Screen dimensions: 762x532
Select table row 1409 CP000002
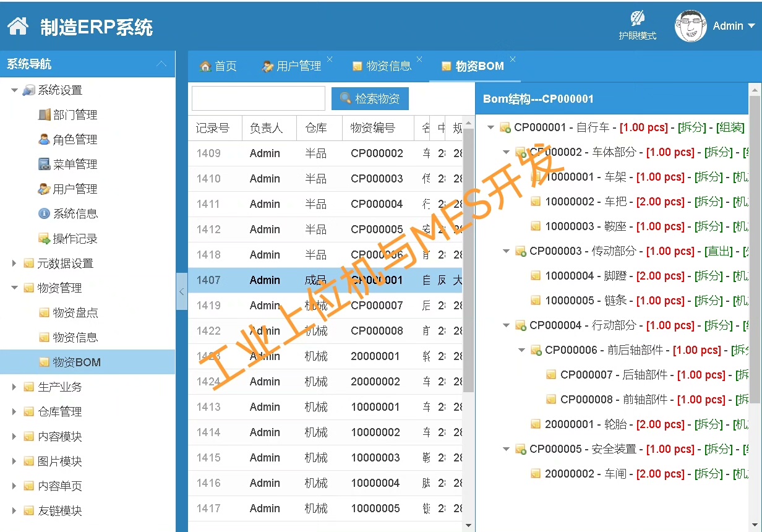(325, 153)
